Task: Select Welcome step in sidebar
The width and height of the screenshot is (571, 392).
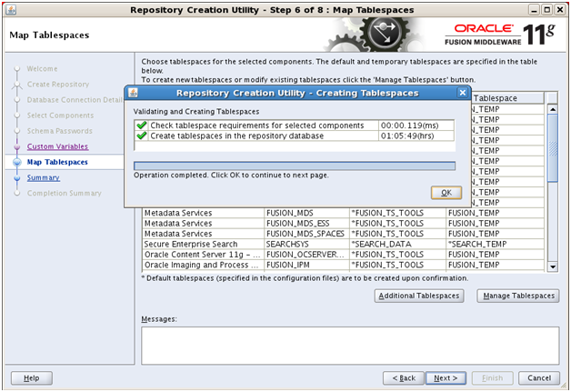Action: coord(42,69)
